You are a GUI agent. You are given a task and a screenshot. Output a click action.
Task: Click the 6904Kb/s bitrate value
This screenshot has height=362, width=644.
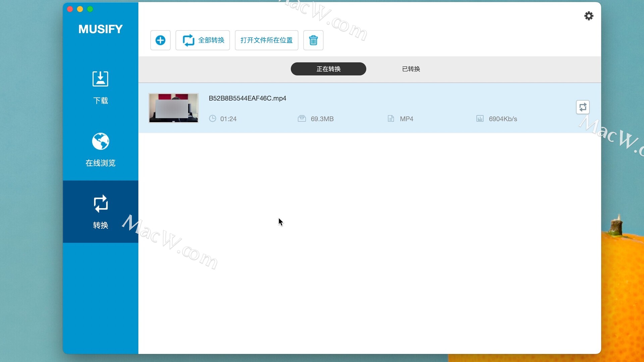503,119
